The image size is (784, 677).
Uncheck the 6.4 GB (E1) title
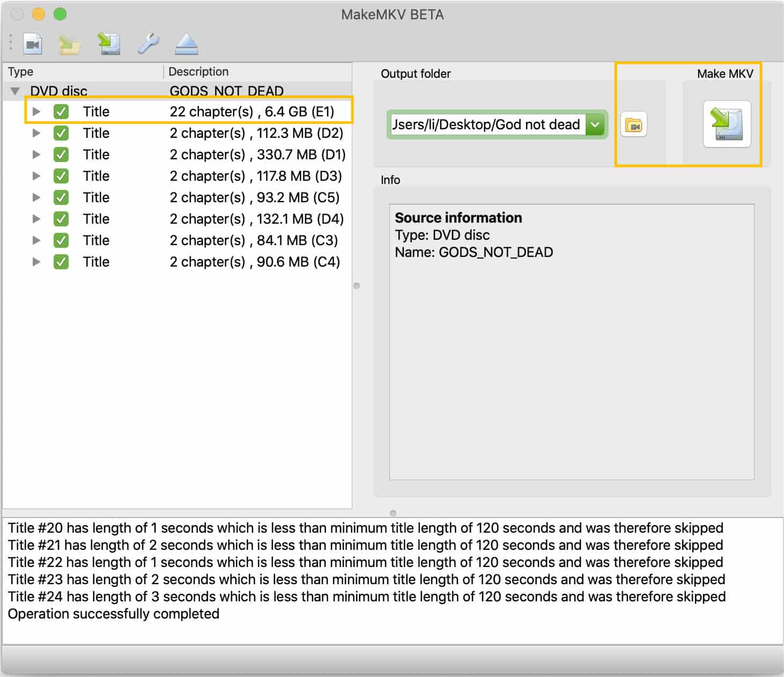click(61, 112)
